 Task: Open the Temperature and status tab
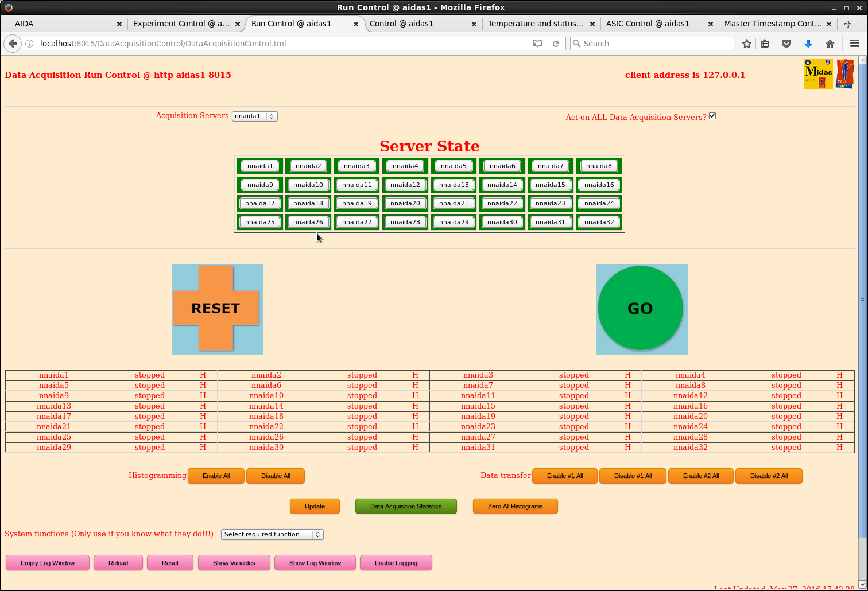pyautogui.click(x=535, y=24)
